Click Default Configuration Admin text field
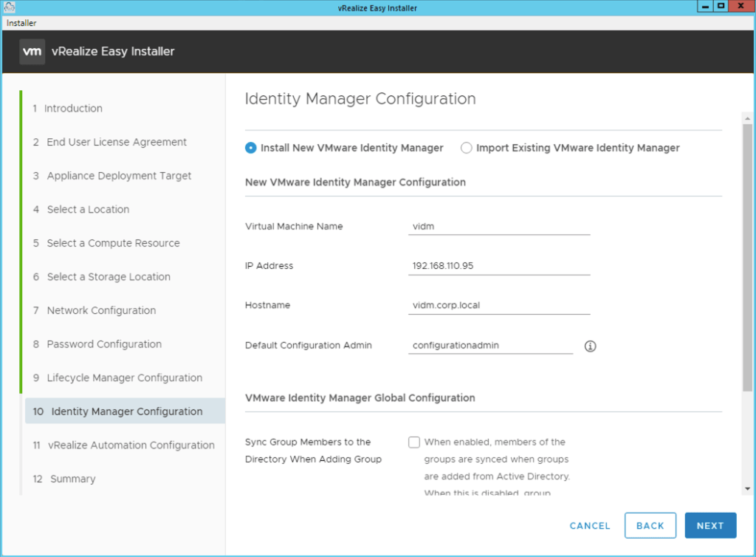Viewport: 756px width, 557px height. pos(490,345)
